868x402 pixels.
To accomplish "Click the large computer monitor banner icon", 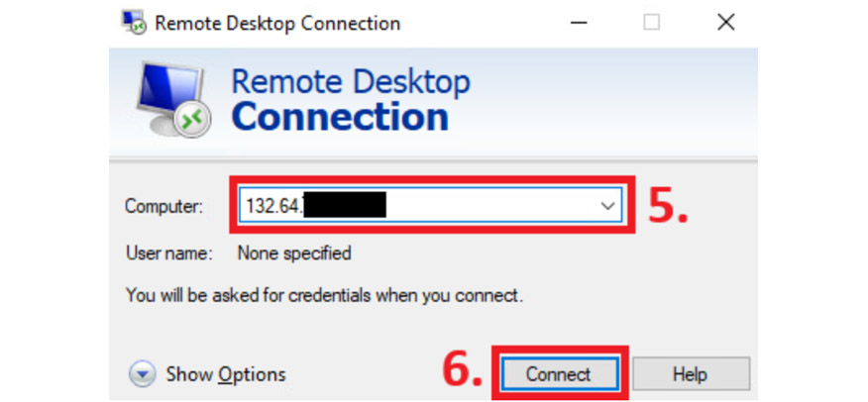I will [x=168, y=99].
